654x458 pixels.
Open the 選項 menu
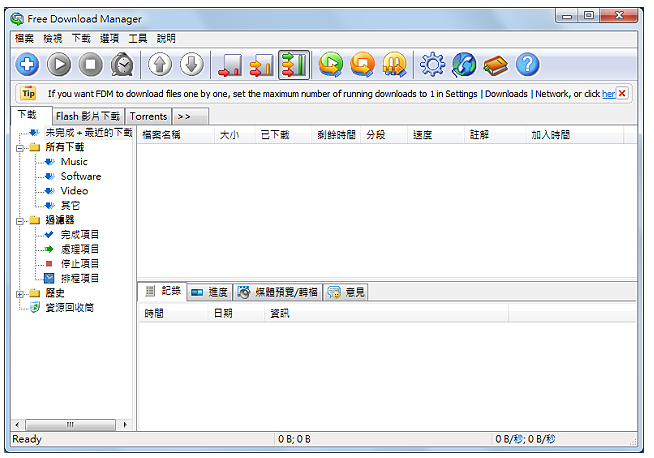point(109,39)
